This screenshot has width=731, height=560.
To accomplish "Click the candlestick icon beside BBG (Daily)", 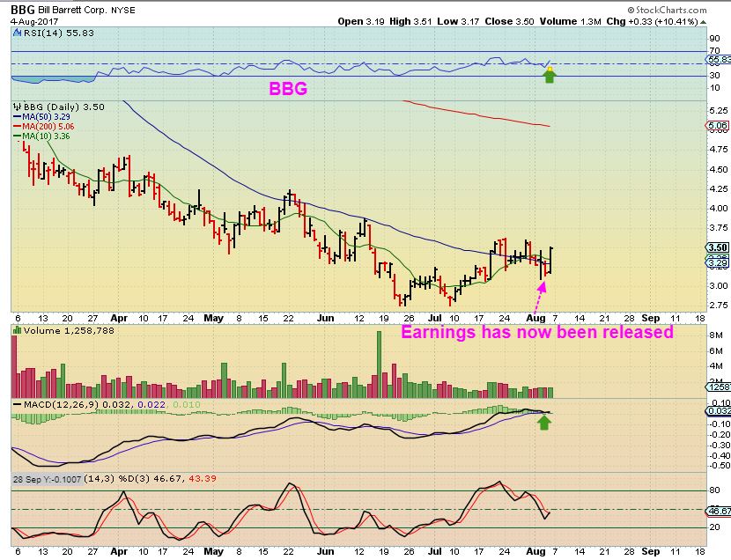I will point(18,107).
